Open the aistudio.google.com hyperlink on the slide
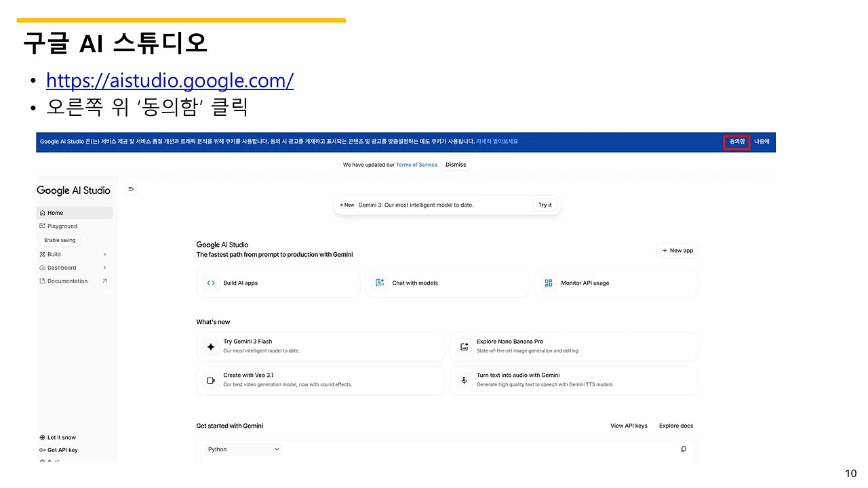Image resolution: width=868 pixels, height=488 pixels. pos(170,81)
